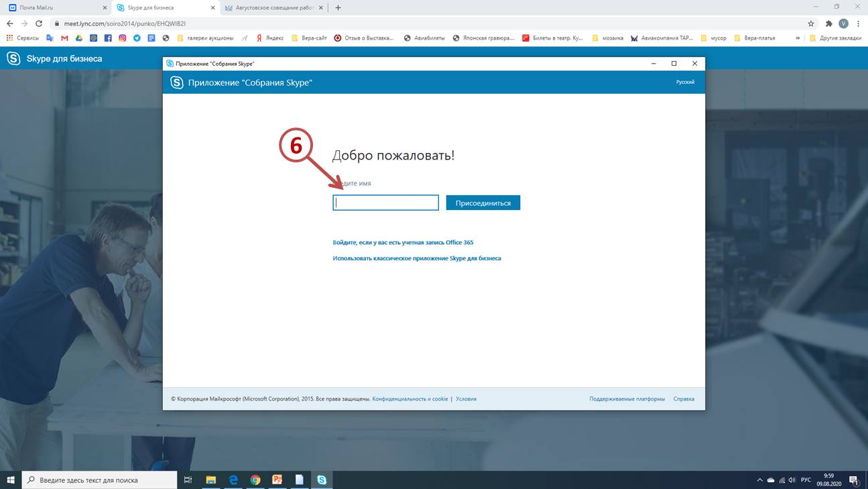Switch to the Августовское совещание tab
This screenshot has width=868, height=489.
[x=273, y=7]
